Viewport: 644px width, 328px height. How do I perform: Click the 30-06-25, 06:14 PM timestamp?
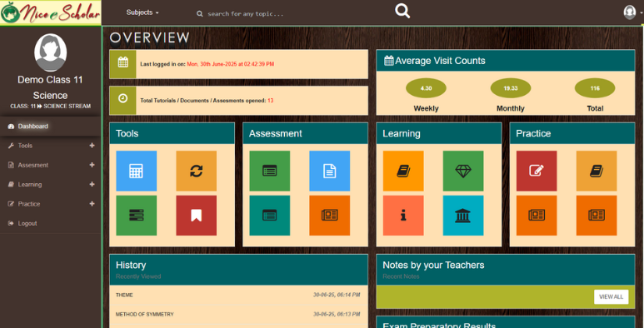pyautogui.click(x=337, y=296)
